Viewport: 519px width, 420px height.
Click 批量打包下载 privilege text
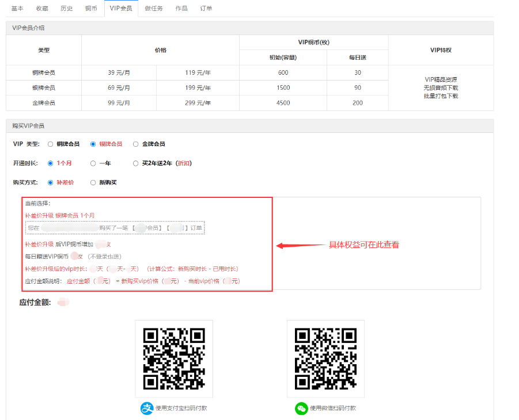[x=441, y=96]
